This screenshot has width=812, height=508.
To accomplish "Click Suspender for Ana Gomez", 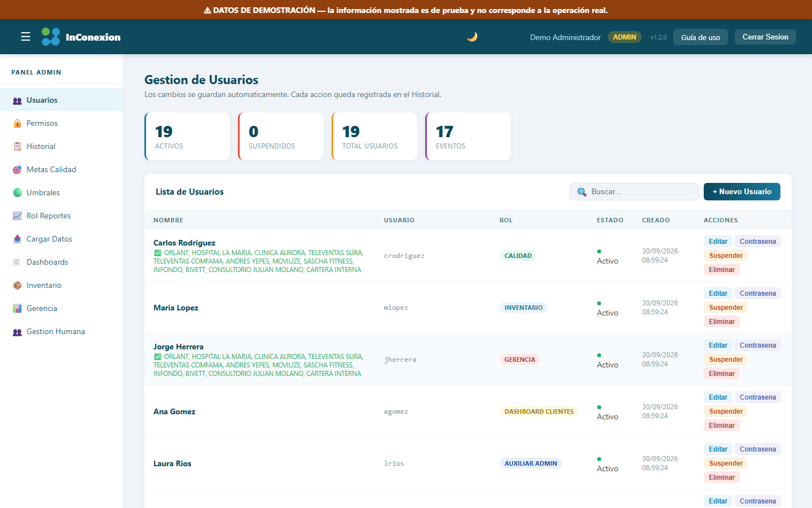I will pyautogui.click(x=726, y=411).
